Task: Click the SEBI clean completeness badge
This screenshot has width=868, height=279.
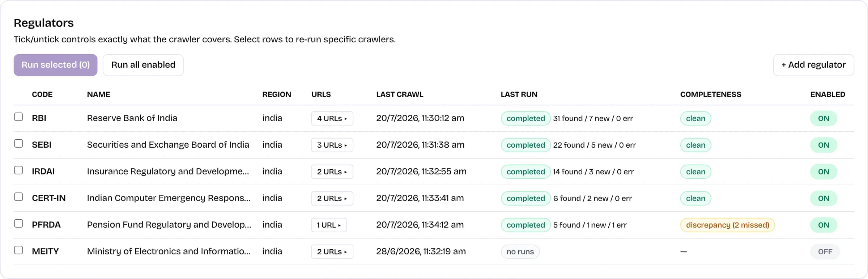Action: (x=695, y=145)
